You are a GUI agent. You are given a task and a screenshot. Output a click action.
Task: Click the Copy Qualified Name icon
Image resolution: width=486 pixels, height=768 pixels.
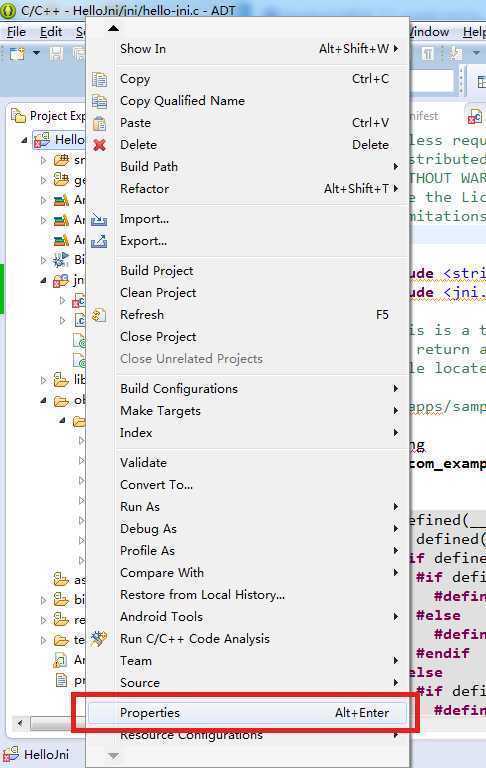[x=99, y=101]
